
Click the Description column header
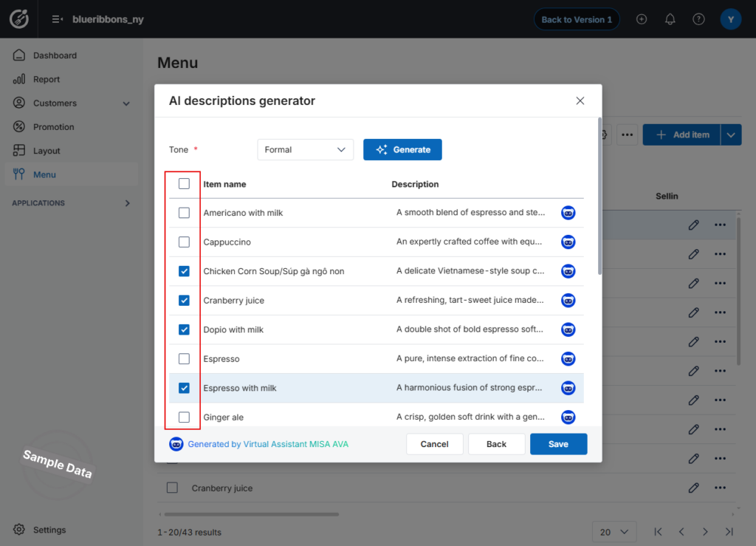click(415, 184)
